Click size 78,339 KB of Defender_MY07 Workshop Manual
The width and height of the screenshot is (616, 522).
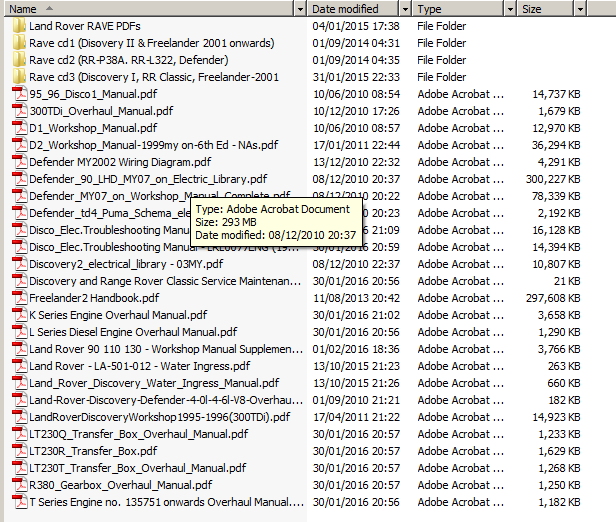tap(556, 196)
